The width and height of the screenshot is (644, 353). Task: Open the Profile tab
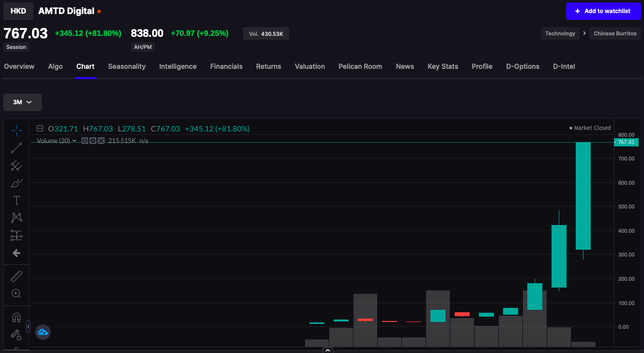482,66
